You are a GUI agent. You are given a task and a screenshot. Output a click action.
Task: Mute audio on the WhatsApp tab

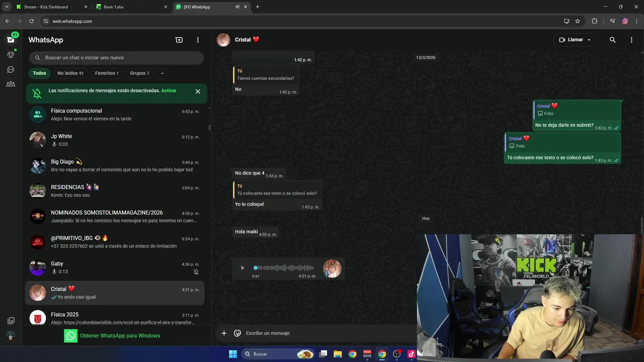[237, 7]
